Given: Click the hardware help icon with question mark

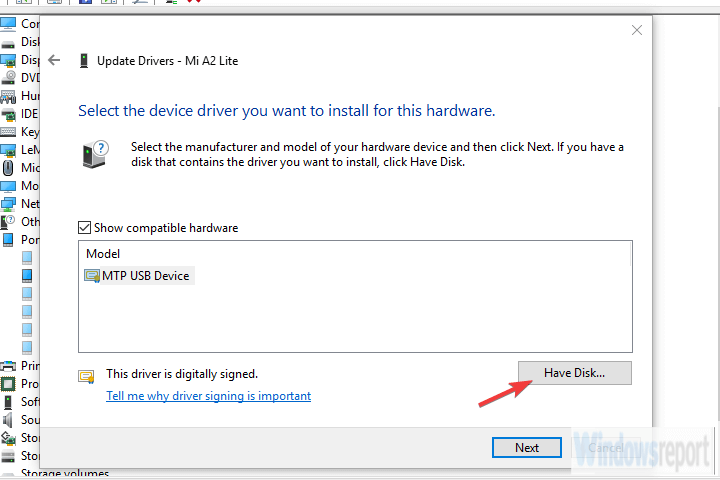Looking at the screenshot, I should (x=96, y=154).
